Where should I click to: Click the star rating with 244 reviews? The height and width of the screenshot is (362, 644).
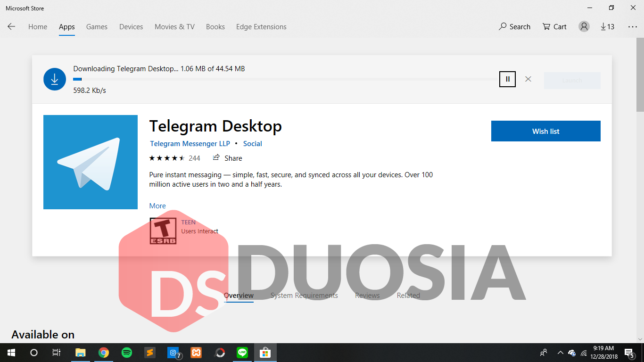[x=174, y=158]
